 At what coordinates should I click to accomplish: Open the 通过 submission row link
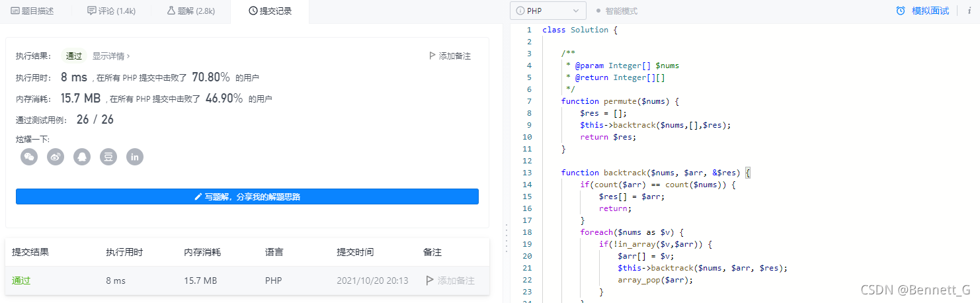(x=21, y=281)
